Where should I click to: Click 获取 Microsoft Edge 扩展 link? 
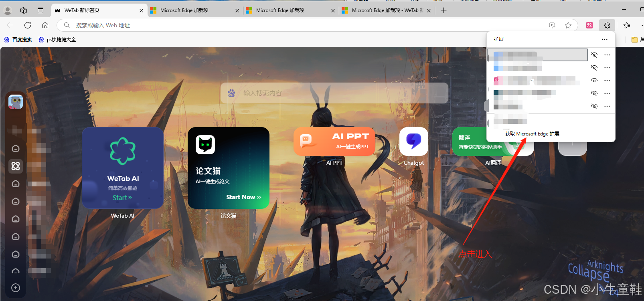[x=532, y=134]
